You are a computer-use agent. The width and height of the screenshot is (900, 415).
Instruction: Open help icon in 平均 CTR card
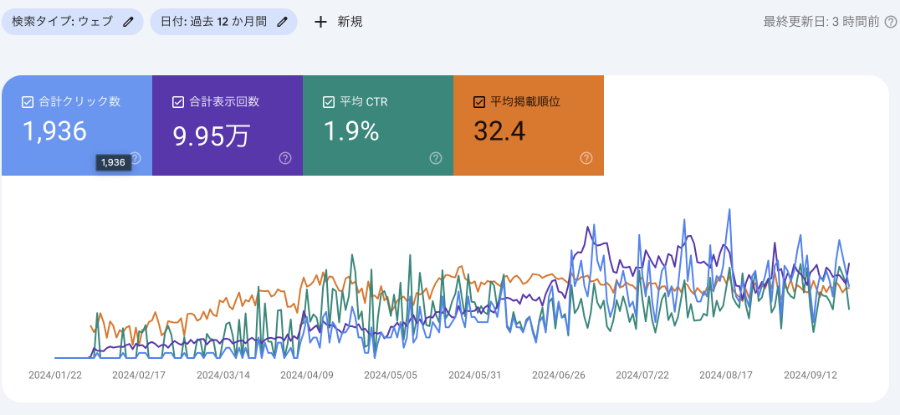click(435, 158)
